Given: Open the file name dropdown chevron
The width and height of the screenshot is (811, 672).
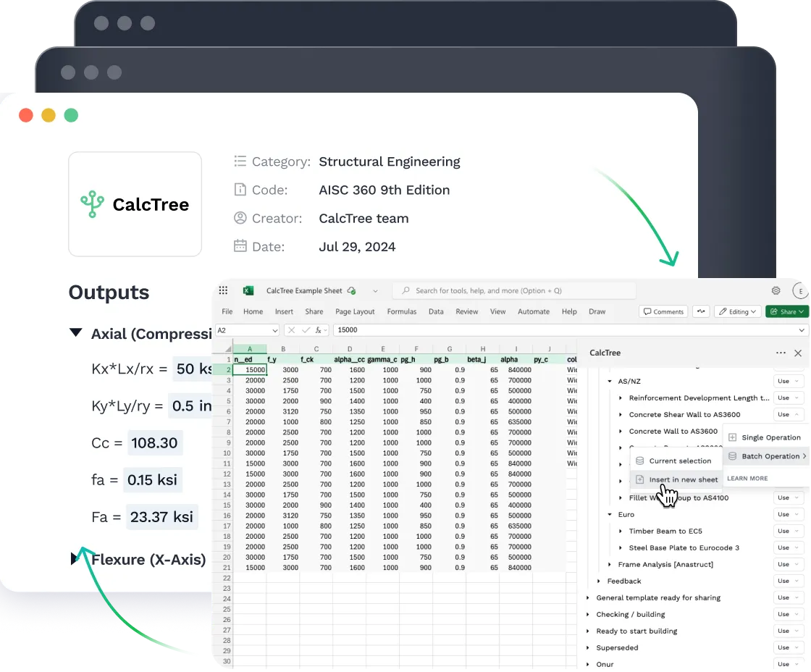Looking at the screenshot, I should 376,290.
